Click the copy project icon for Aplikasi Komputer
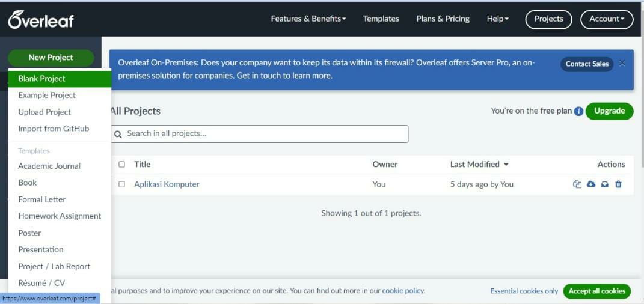This screenshot has height=304, width=644. (x=577, y=184)
